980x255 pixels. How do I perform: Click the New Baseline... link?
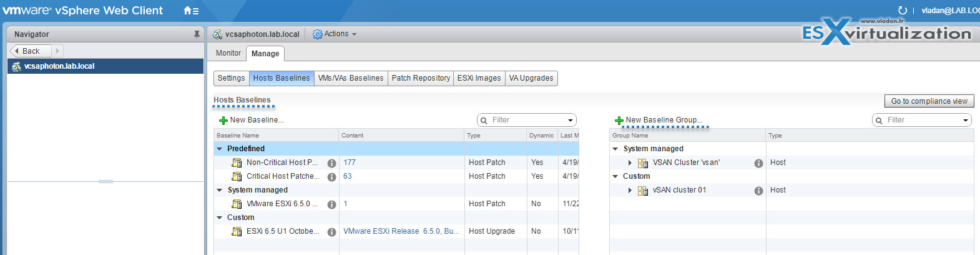pos(257,120)
